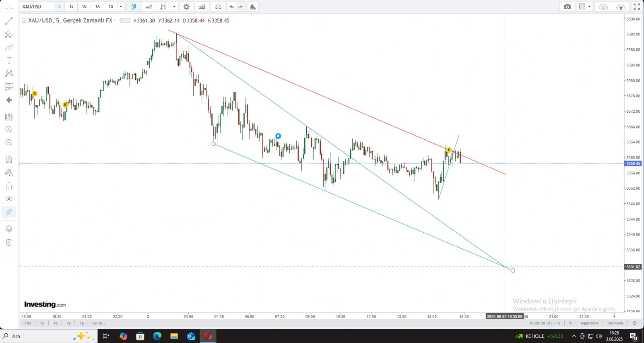644x343 pixels.
Task: Toggle lock all drawing tools
Action: [9, 186]
